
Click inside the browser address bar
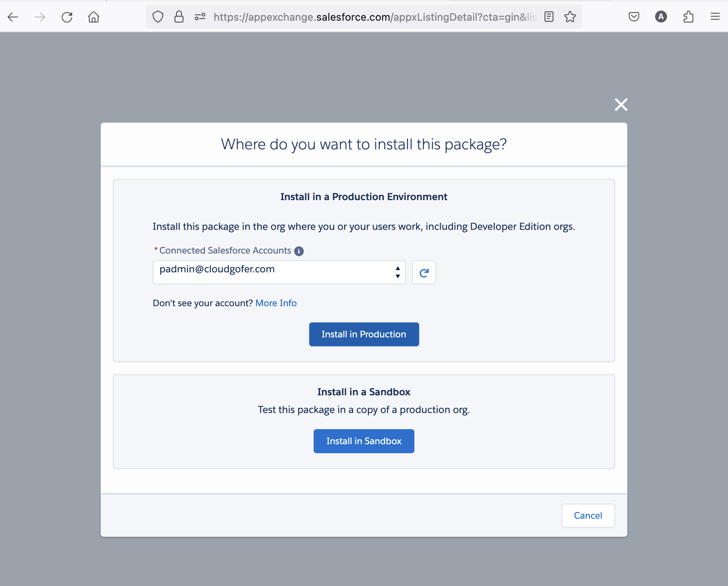point(376,17)
